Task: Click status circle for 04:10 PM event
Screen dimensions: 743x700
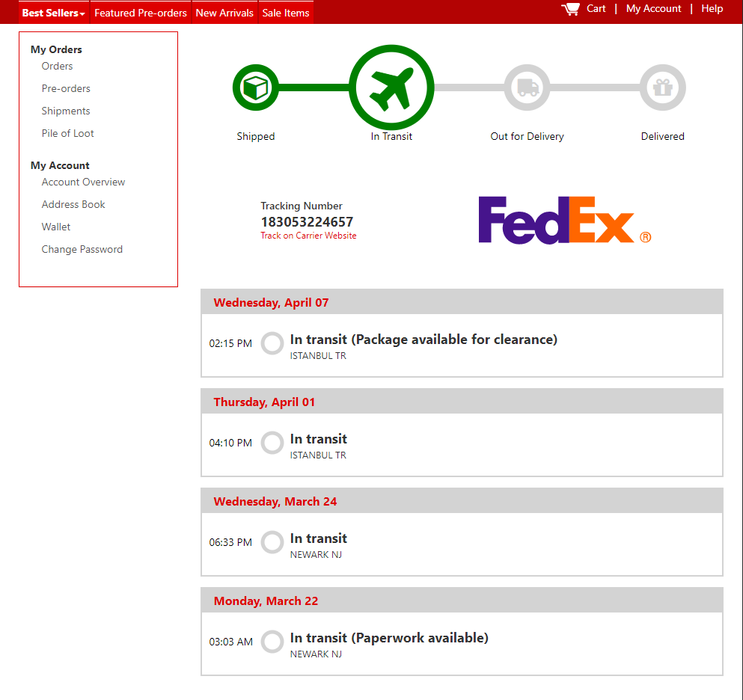Action: (x=272, y=443)
